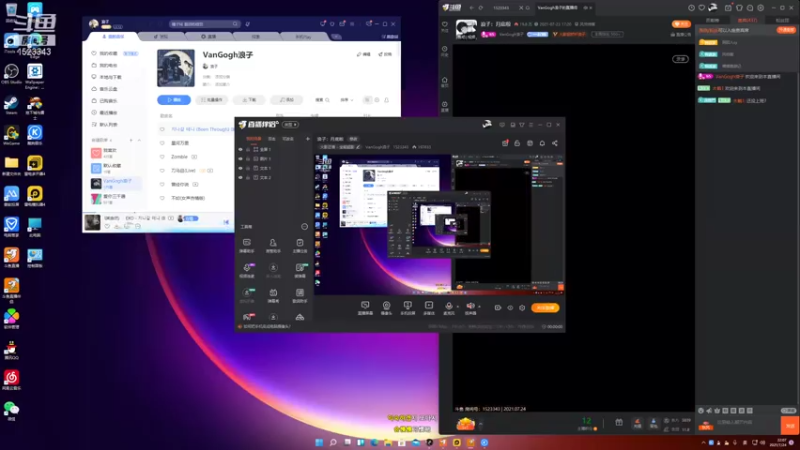Open the green WeChat desktop icon
Screen dimensions: 800x450
tap(11, 411)
